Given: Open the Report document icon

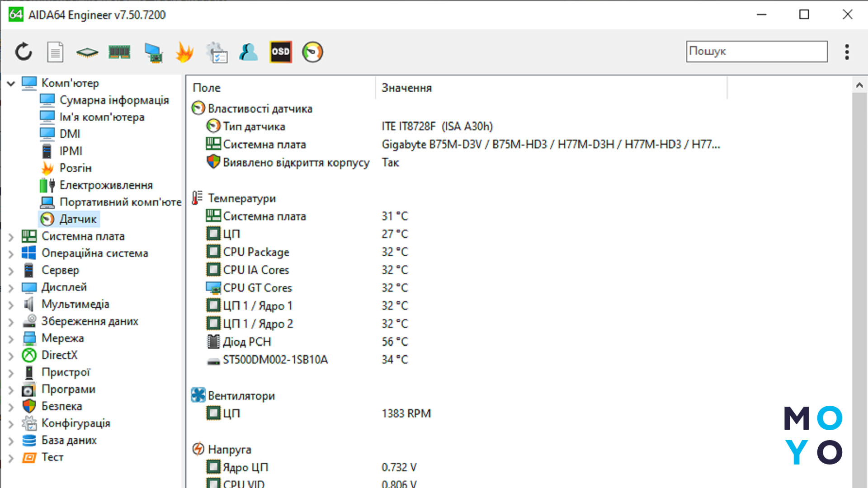Looking at the screenshot, I should [x=55, y=52].
